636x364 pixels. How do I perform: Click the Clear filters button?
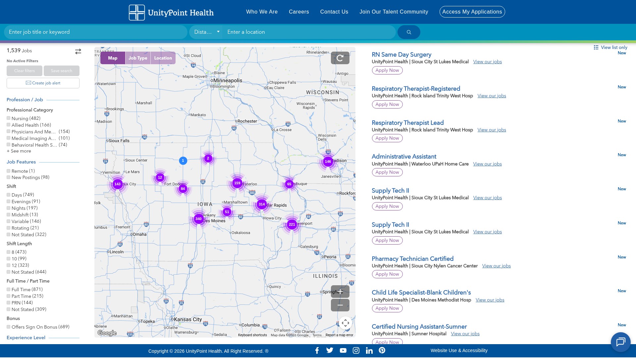tap(25, 71)
